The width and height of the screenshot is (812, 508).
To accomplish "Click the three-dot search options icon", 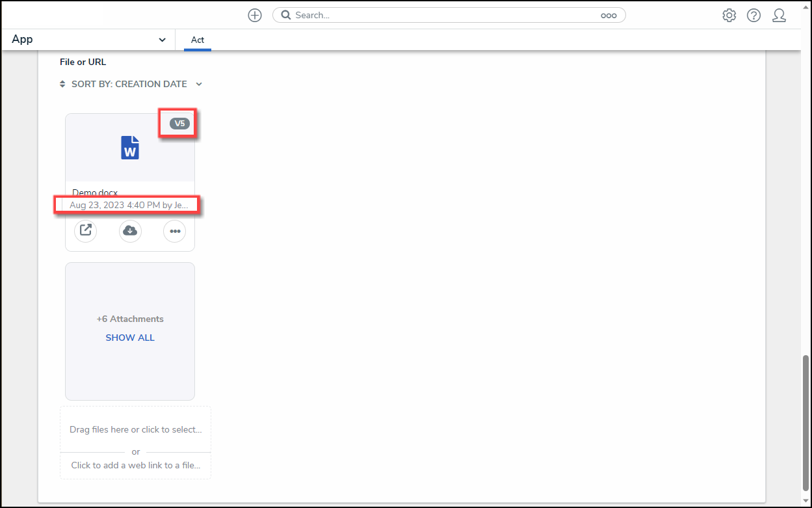I will tap(609, 16).
